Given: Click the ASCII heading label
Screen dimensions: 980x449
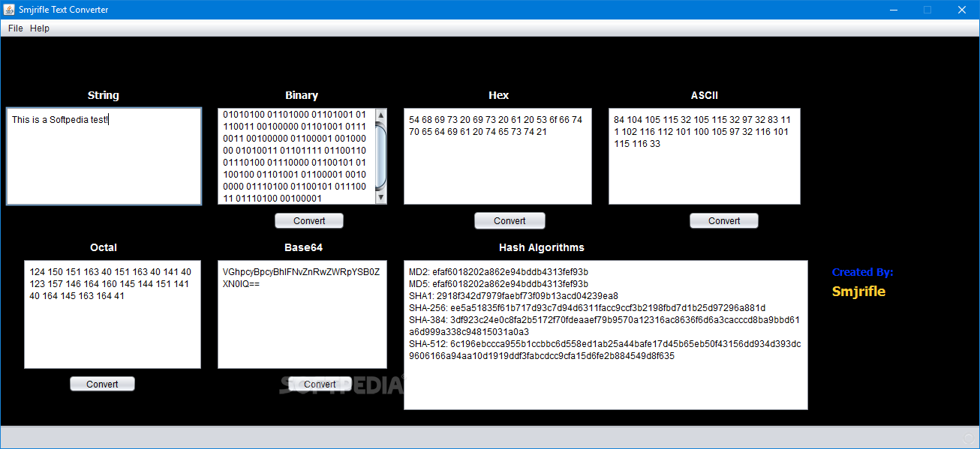Looking at the screenshot, I should pyautogui.click(x=705, y=95).
